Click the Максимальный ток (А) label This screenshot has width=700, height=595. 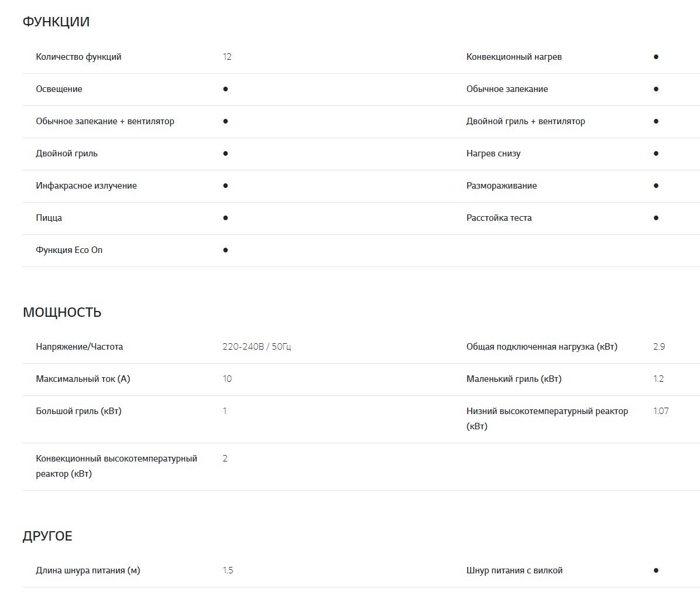coord(83,379)
